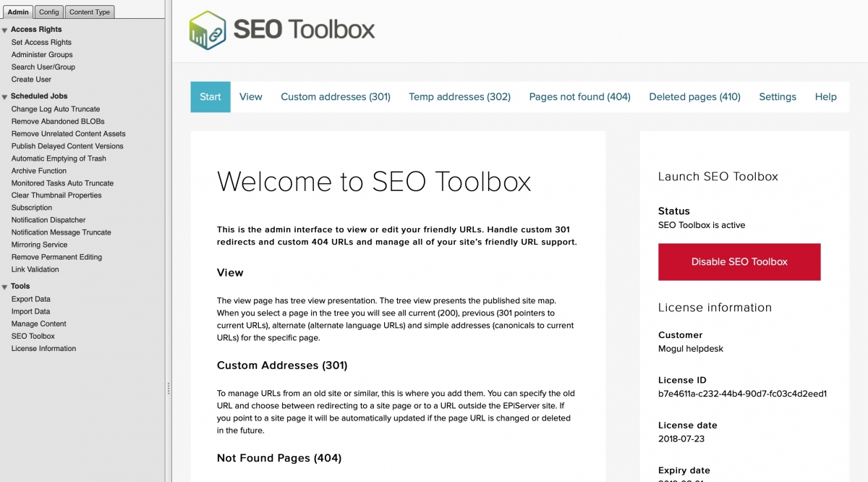Open the Settings tab

778,96
